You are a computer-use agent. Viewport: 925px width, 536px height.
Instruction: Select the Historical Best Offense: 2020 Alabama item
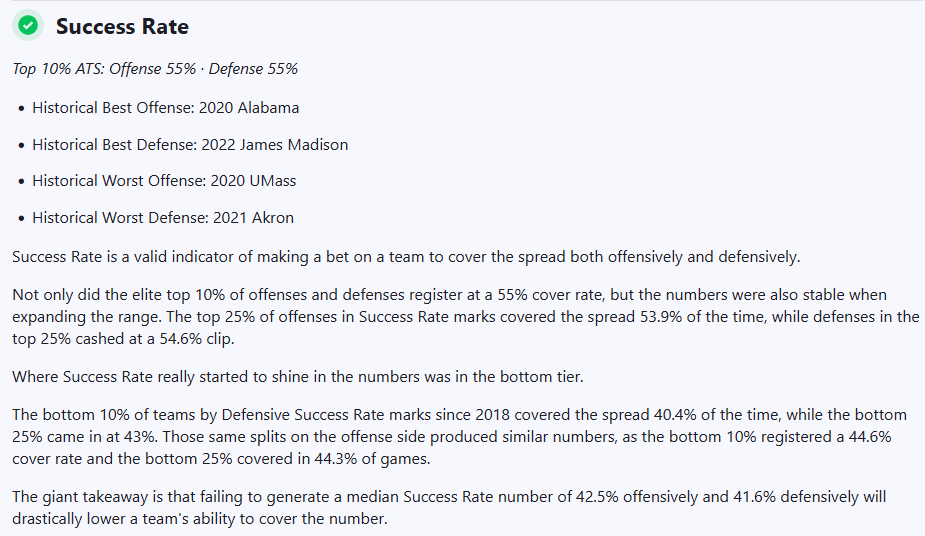(x=165, y=108)
